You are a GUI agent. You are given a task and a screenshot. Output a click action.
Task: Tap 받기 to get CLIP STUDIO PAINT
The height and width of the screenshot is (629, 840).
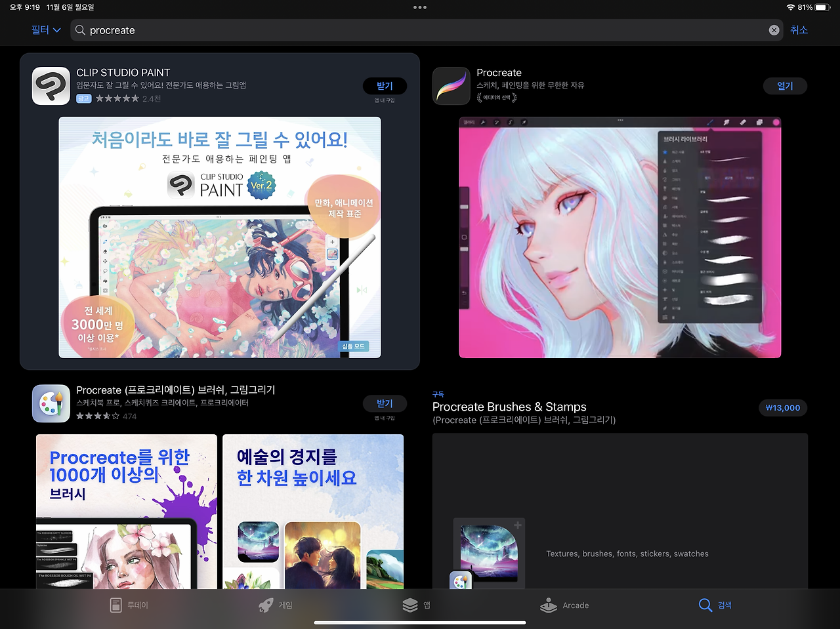[385, 86]
